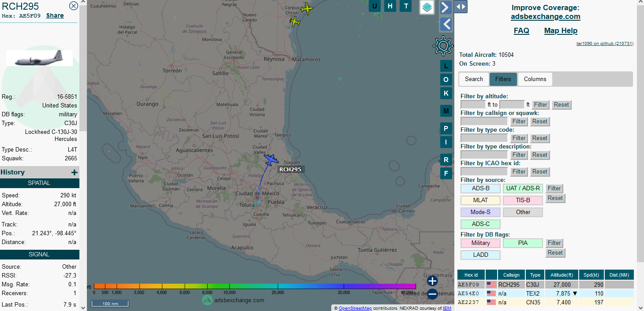Select the TIS-B source filter
Viewport: 644px width, 311px height.
pos(523,200)
